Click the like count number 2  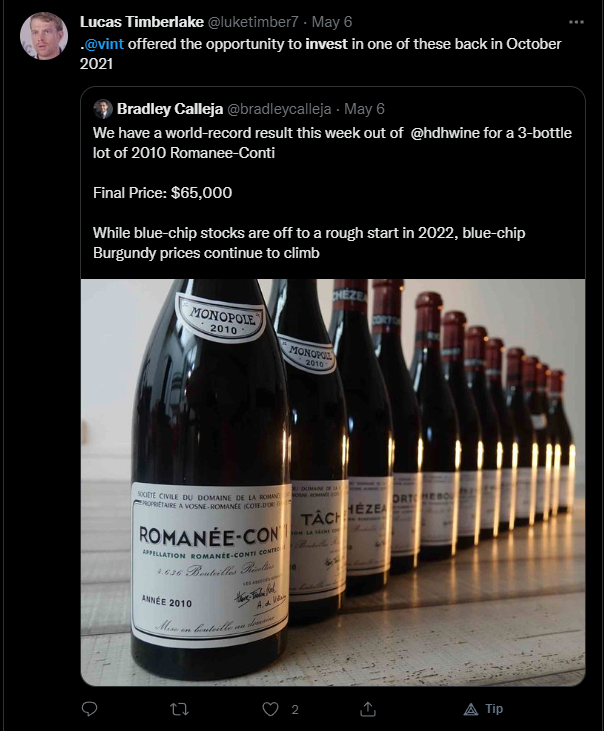coord(295,710)
